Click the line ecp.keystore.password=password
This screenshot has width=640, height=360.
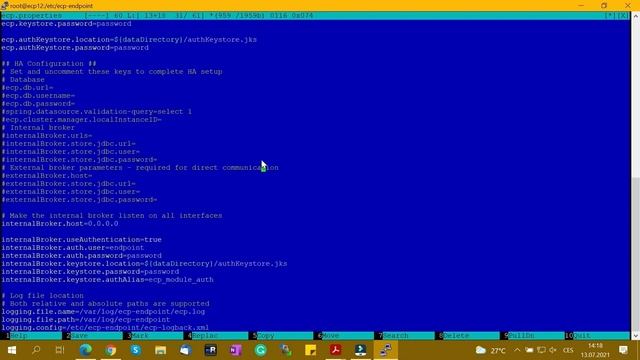coord(67,24)
